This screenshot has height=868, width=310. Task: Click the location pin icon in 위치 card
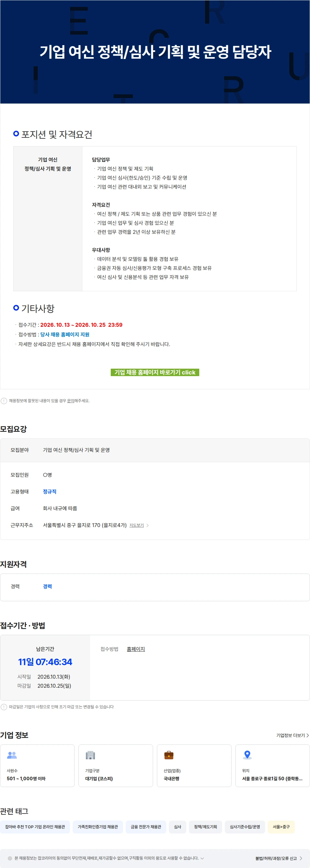pyautogui.click(x=247, y=755)
